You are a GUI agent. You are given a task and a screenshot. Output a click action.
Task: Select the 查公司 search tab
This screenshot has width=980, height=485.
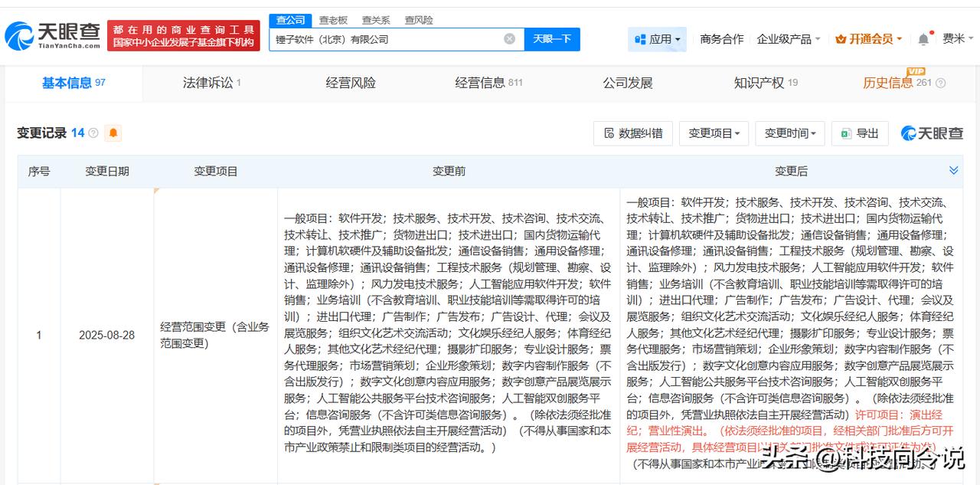click(x=290, y=21)
